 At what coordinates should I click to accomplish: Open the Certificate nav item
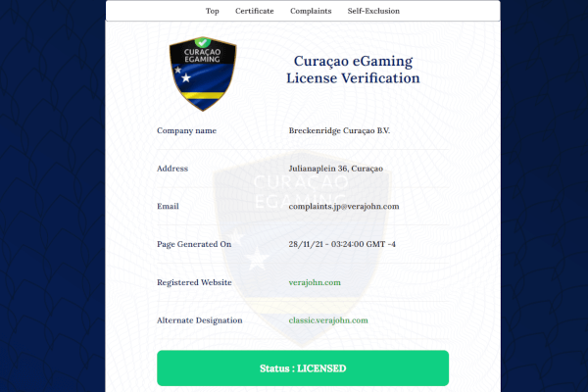[x=255, y=11]
